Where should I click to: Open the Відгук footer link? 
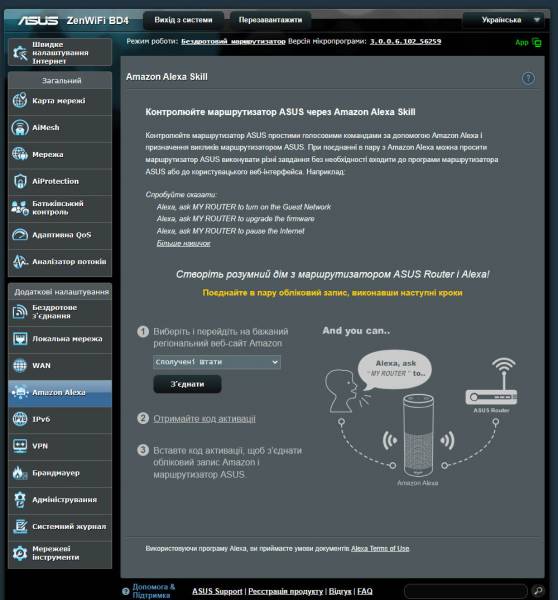(340, 591)
